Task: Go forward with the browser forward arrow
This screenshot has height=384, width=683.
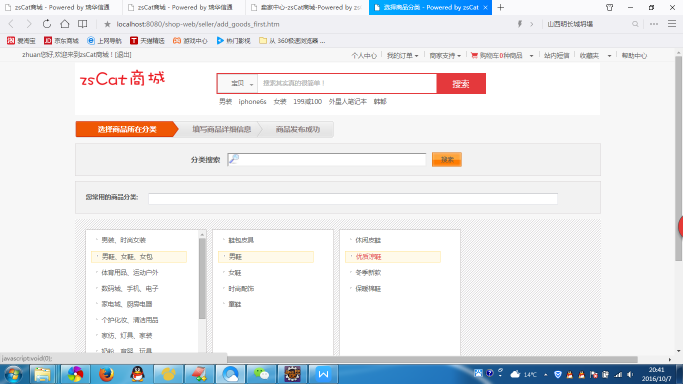Action: 29,24
